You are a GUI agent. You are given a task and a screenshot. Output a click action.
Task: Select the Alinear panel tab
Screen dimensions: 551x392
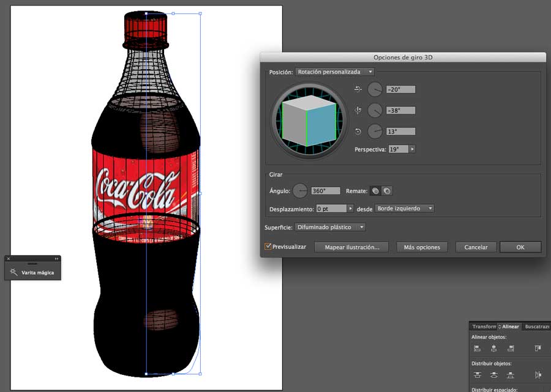[509, 327]
